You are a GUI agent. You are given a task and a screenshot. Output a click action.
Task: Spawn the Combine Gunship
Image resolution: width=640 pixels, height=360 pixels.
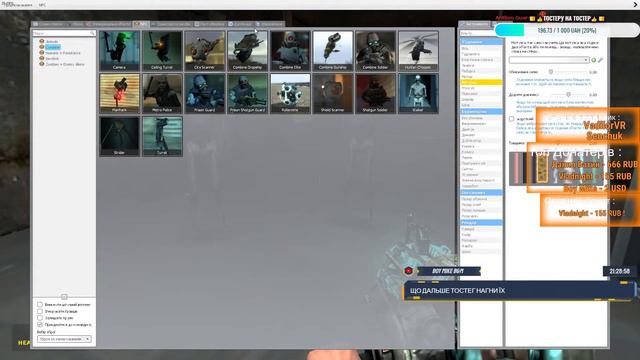pyautogui.click(x=333, y=51)
